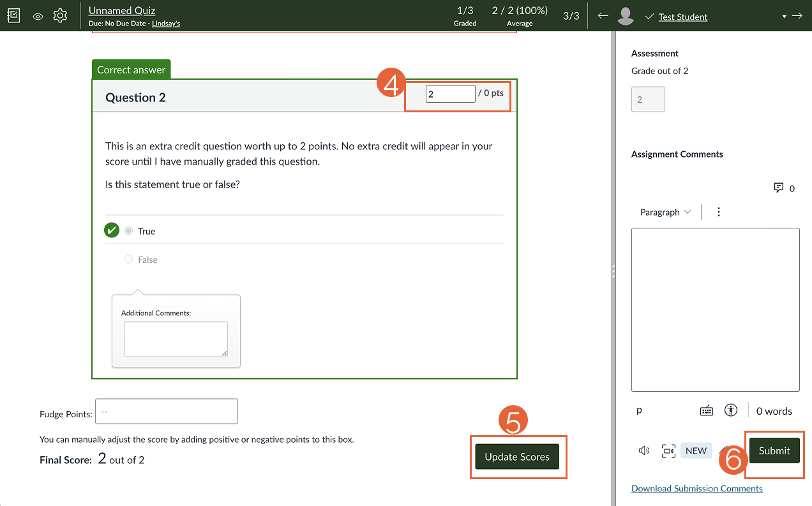
Task: Start a media comment with the audio icon
Action: pos(644,450)
